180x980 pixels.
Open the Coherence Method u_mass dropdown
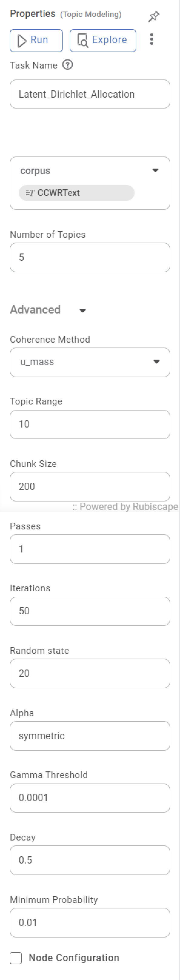90,362
